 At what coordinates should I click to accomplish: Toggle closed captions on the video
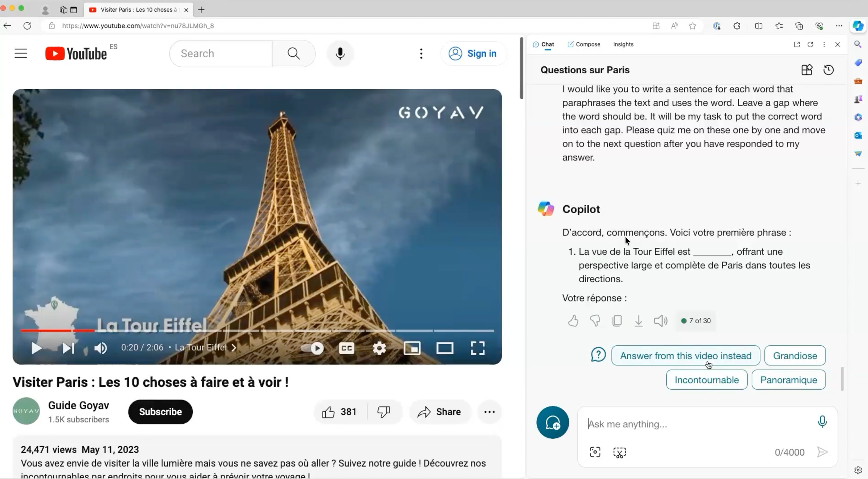click(x=347, y=348)
